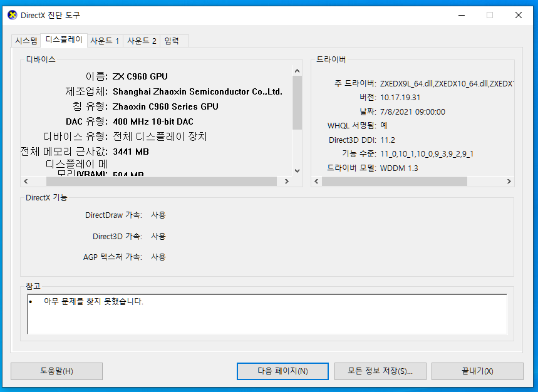Click device panel horizontal scrollbar left arrow
The width and height of the screenshot is (538, 392).
point(26,181)
